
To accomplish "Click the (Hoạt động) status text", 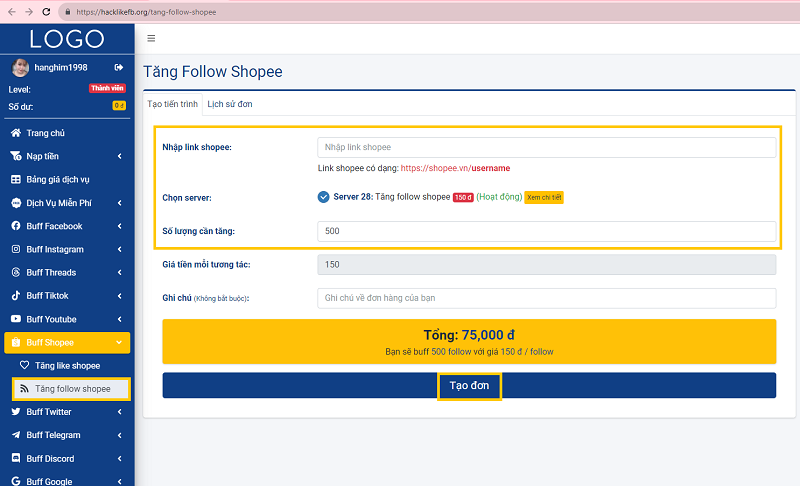I will click(x=499, y=197).
